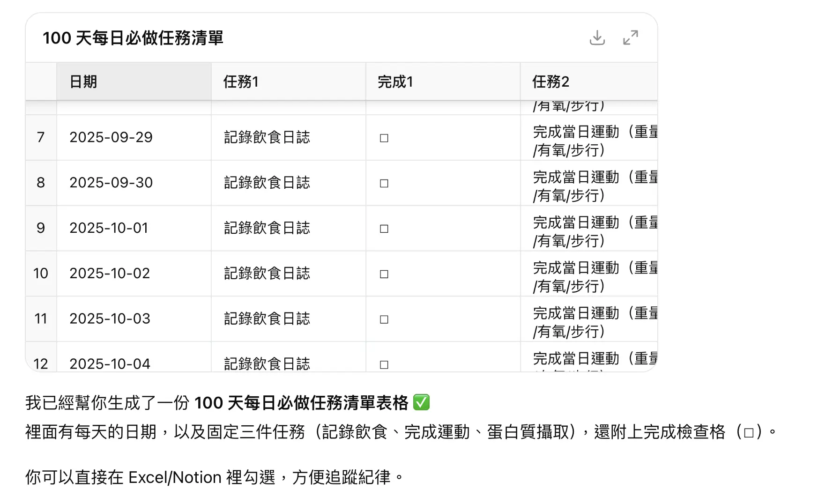Check the 完成1 box for 2025-09-30

[384, 183]
